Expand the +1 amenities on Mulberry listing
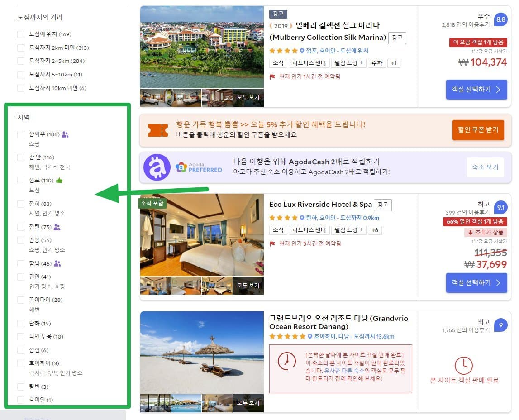519x420 pixels. click(393, 63)
